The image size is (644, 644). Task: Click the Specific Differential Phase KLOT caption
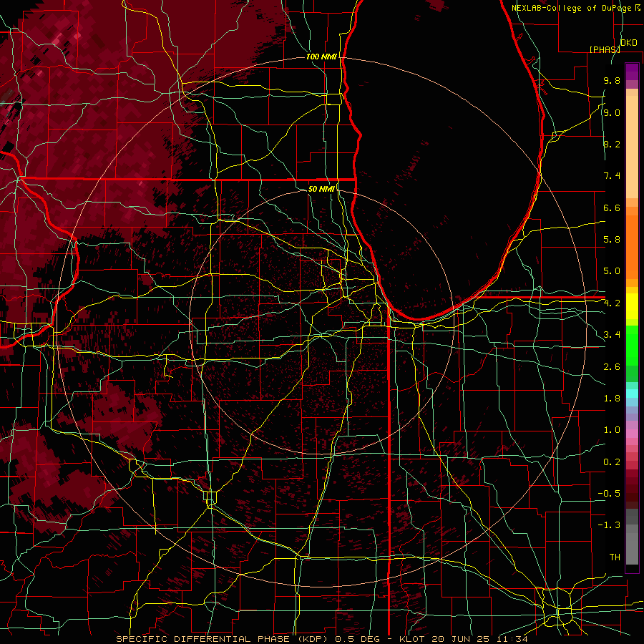pyautogui.click(x=322, y=639)
